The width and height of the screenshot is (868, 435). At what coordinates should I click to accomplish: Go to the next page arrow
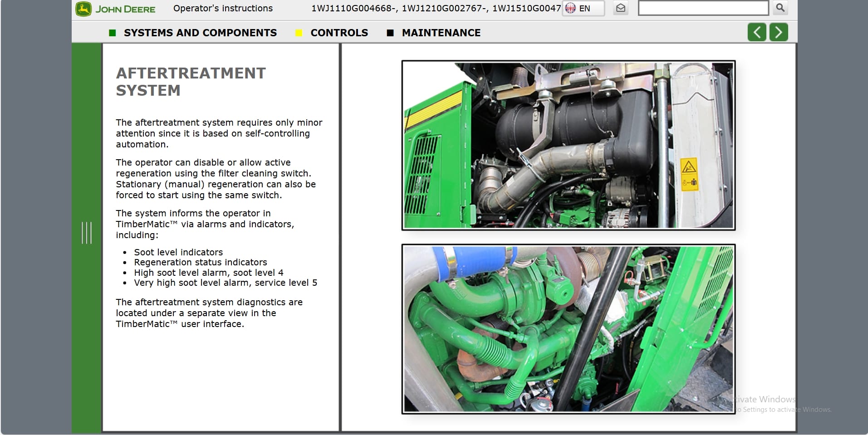click(x=779, y=32)
